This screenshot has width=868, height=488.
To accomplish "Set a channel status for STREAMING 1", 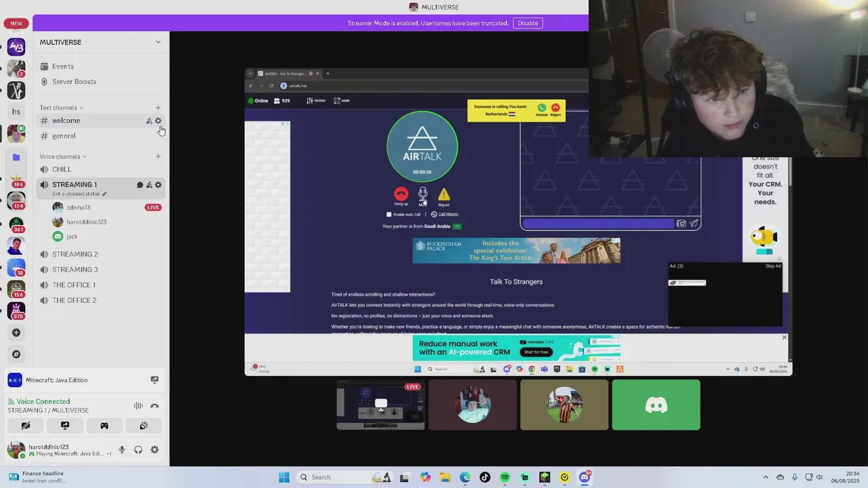I will (x=79, y=194).
